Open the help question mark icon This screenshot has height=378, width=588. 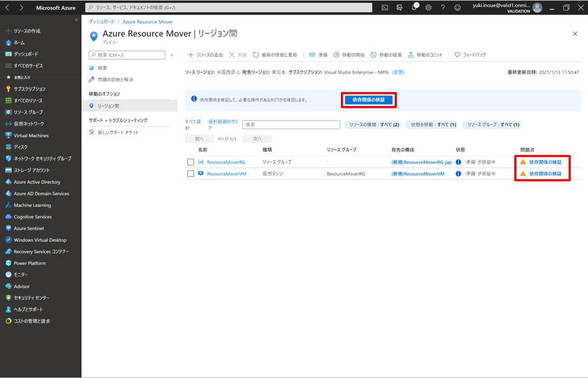coord(443,8)
